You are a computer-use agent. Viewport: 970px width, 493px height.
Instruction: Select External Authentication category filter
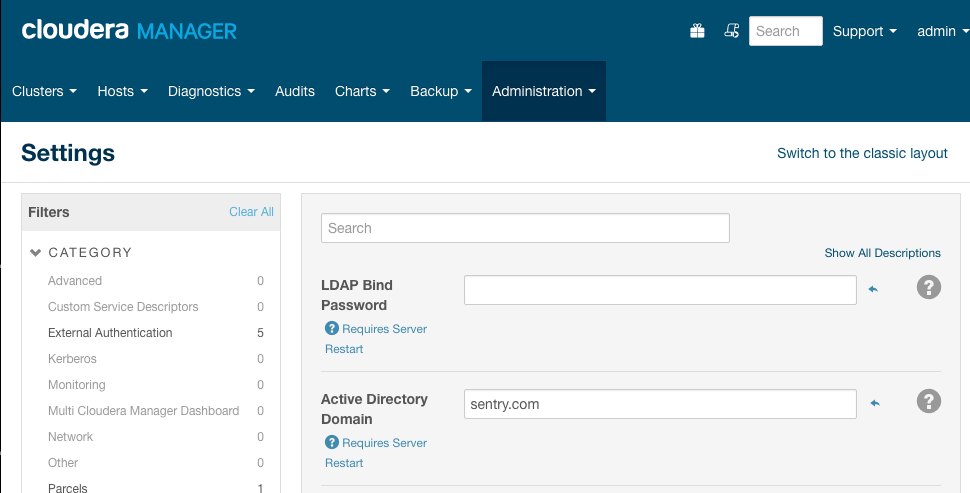coord(110,333)
